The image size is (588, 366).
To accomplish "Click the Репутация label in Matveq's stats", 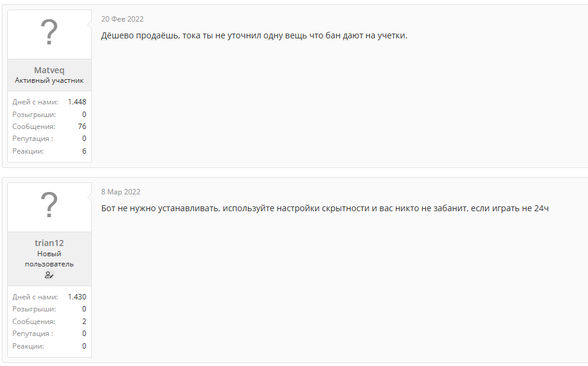I will [32, 139].
